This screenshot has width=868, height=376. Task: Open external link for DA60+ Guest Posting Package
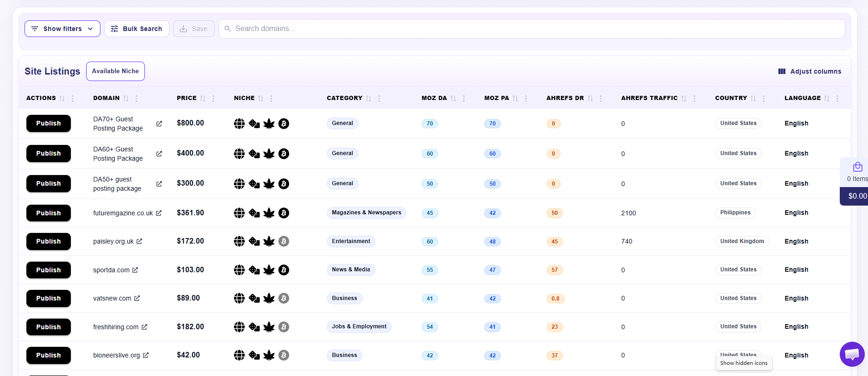[159, 154]
